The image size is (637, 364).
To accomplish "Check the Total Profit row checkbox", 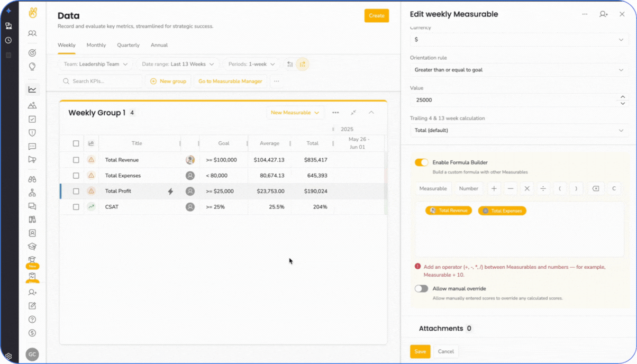I will click(x=76, y=192).
